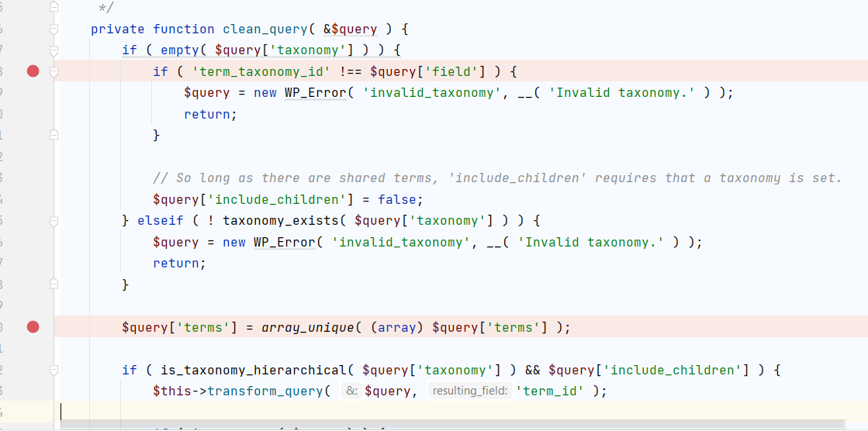The width and height of the screenshot is (868, 431).
Task: Click the 'false' value
Action: [396, 199]
